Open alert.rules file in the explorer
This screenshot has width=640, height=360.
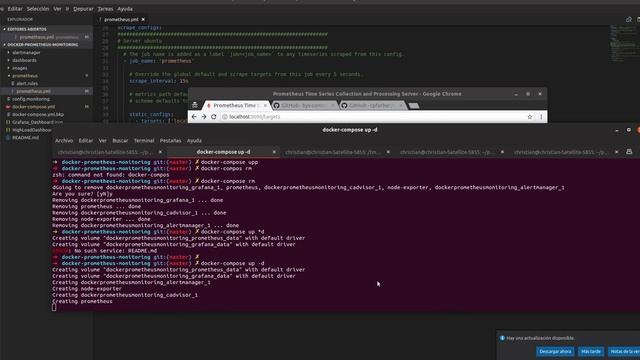tap(27, 83)
